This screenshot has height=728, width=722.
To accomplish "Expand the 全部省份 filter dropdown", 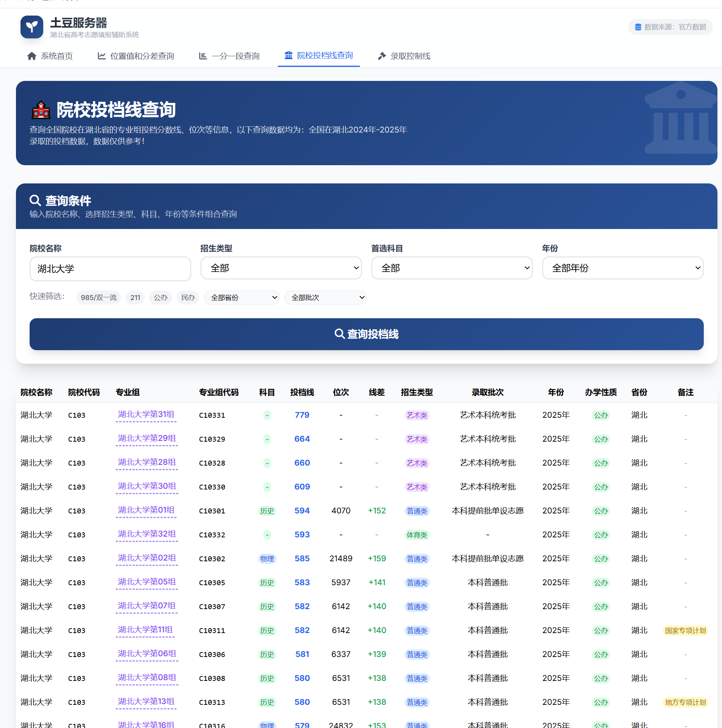I will [x=242, y=298].
